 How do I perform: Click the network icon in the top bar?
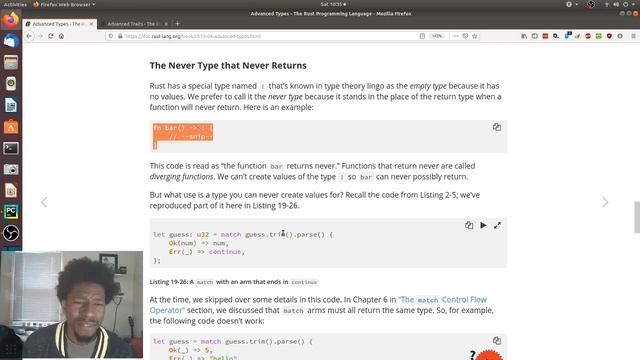(607, 4)
